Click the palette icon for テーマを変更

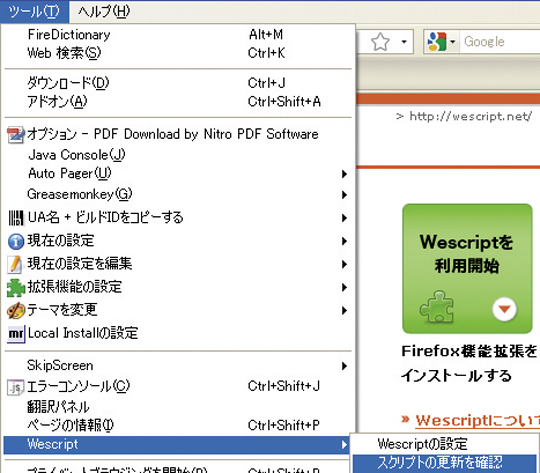pyautogui.click(x=16, y=310)
